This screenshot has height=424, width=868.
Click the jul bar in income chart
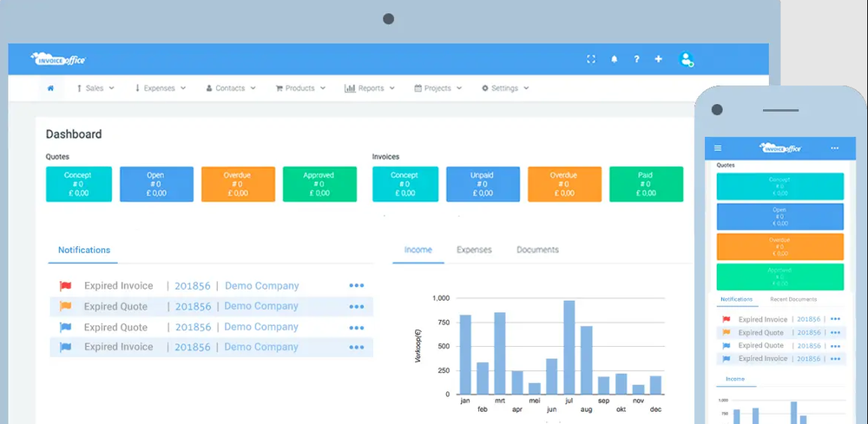569,347
